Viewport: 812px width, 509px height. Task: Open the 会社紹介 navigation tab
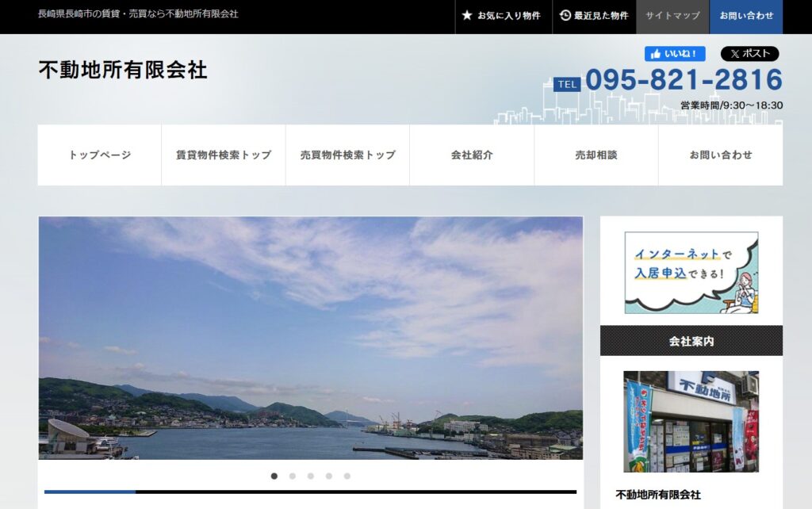pos(472,155)
